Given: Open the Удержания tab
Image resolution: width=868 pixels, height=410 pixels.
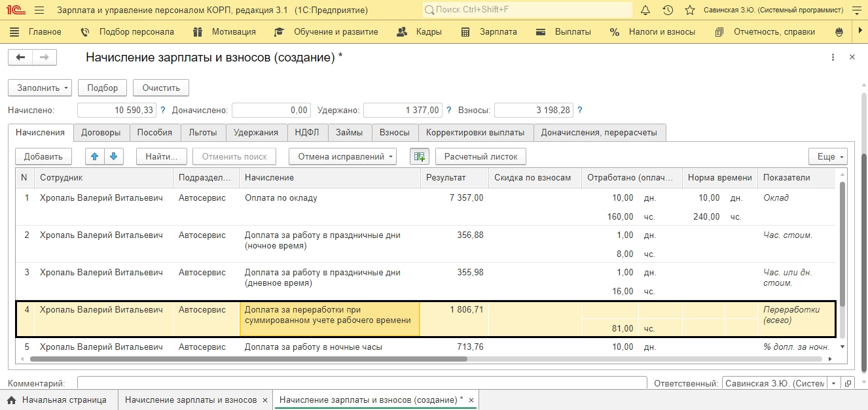Looking at the screenshot, I should (256, 132).
